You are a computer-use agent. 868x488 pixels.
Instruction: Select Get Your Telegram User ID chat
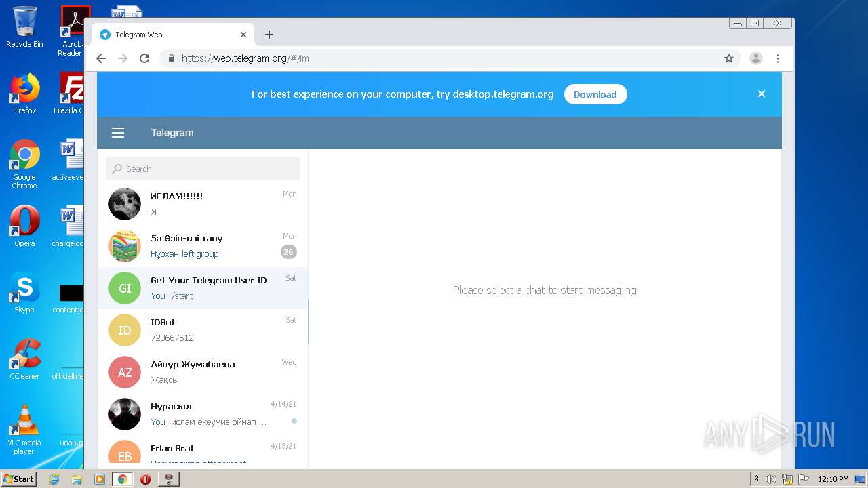203,288
